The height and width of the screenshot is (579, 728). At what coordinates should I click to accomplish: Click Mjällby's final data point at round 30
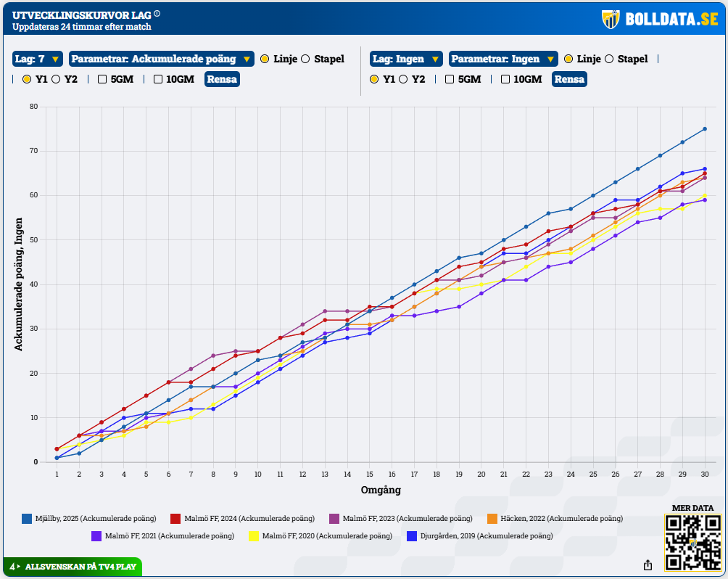pos(704,129)
